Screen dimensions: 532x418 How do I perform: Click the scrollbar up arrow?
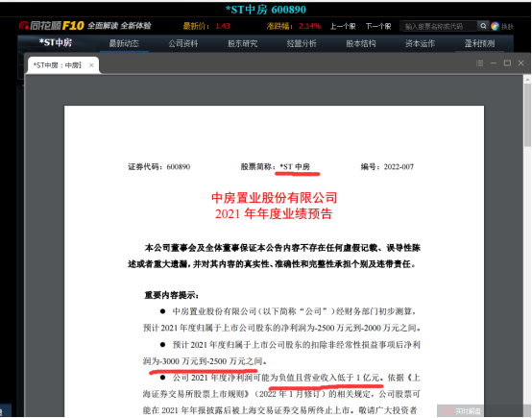(527, 79)
